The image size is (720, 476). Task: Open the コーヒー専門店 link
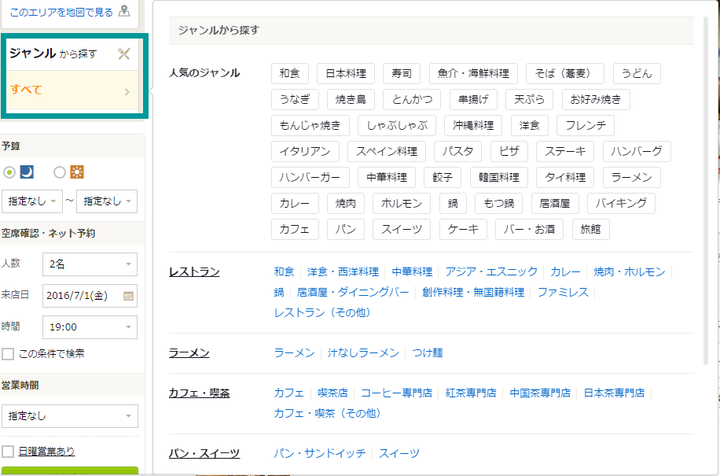click(x=397, y=393)
